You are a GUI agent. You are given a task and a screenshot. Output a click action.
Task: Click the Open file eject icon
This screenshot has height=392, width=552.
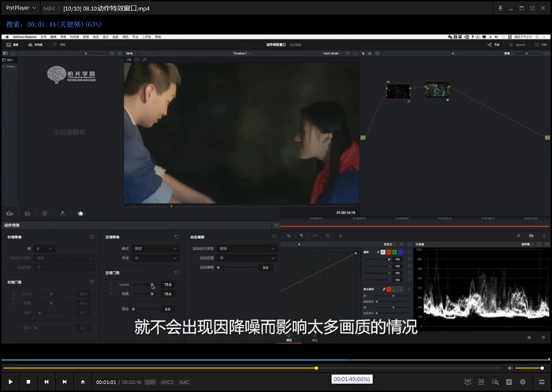(x=83, y=382)
